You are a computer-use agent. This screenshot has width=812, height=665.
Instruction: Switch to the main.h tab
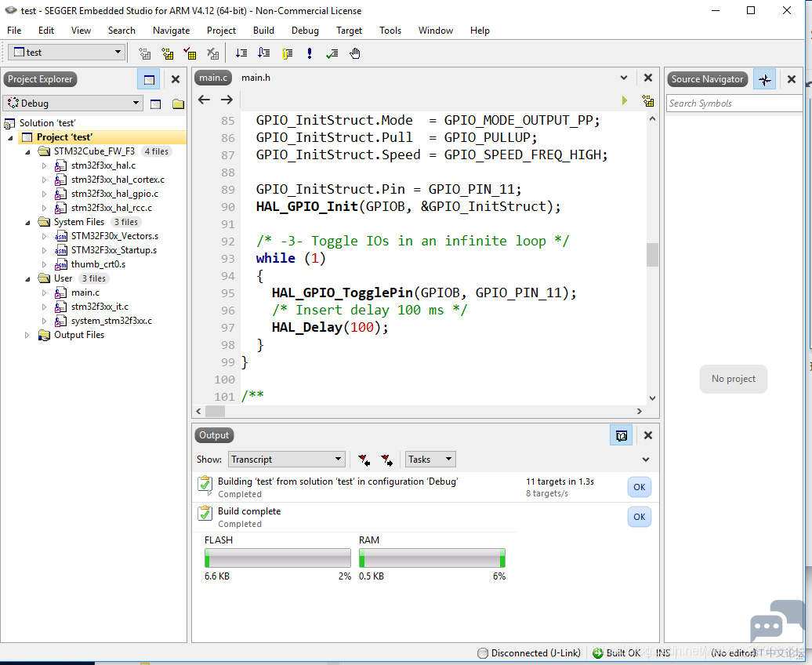coord(256,78)
